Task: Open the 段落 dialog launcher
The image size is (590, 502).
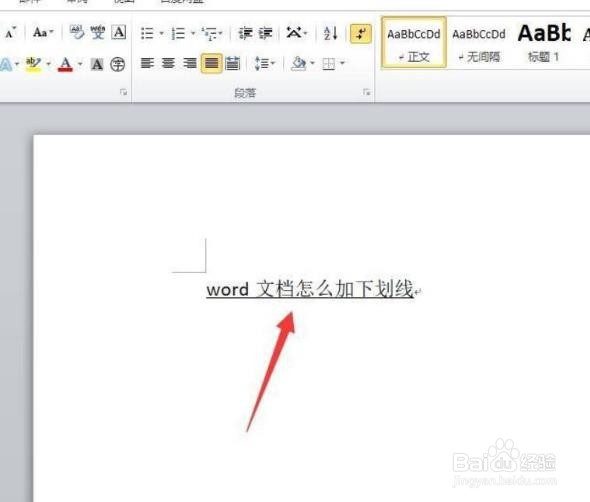Action: (x=367, y=92)
